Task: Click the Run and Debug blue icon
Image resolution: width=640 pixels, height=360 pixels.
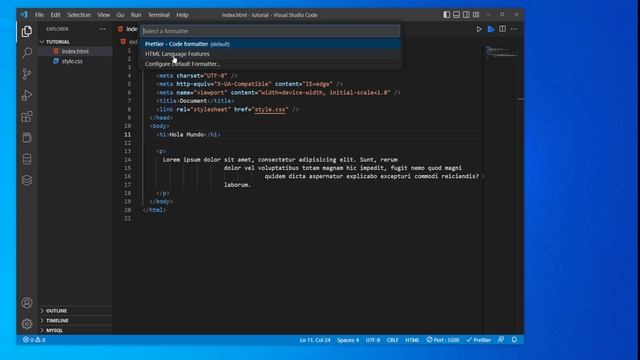Action: point(491,29)
